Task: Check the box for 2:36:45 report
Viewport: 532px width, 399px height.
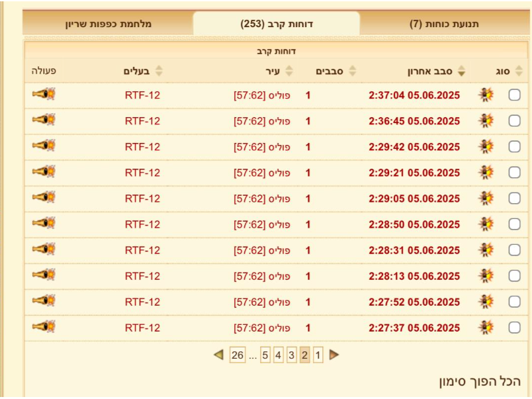Action: click(514, 121)
